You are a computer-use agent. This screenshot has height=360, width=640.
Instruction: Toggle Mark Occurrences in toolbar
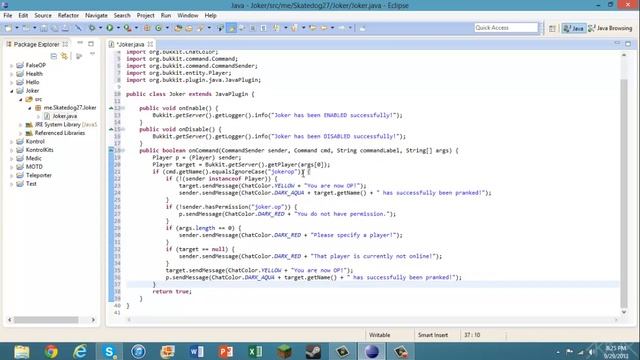pos(232,28)
